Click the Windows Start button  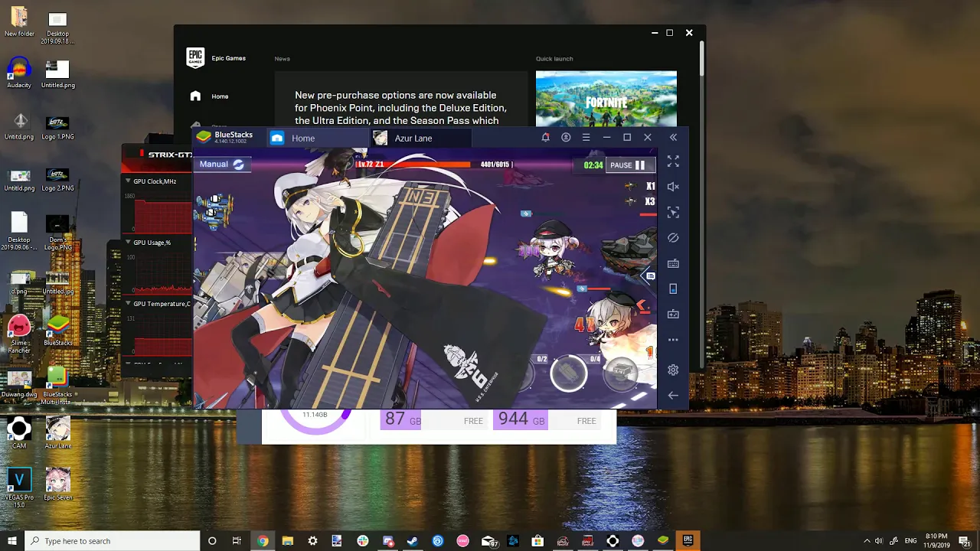[x=11, y=540]
